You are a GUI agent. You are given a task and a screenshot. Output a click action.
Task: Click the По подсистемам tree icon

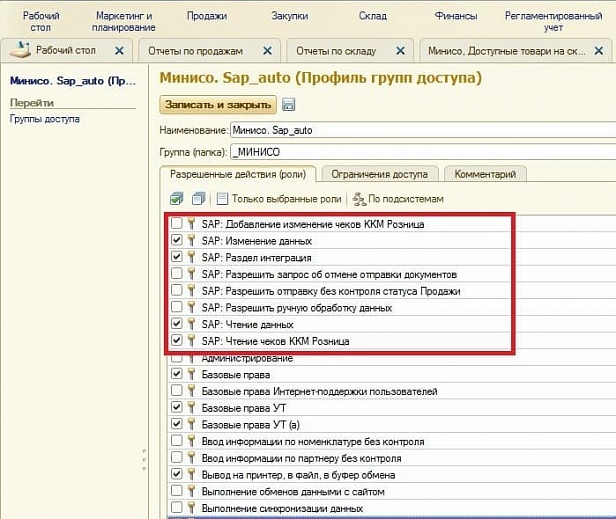(359, 199)
